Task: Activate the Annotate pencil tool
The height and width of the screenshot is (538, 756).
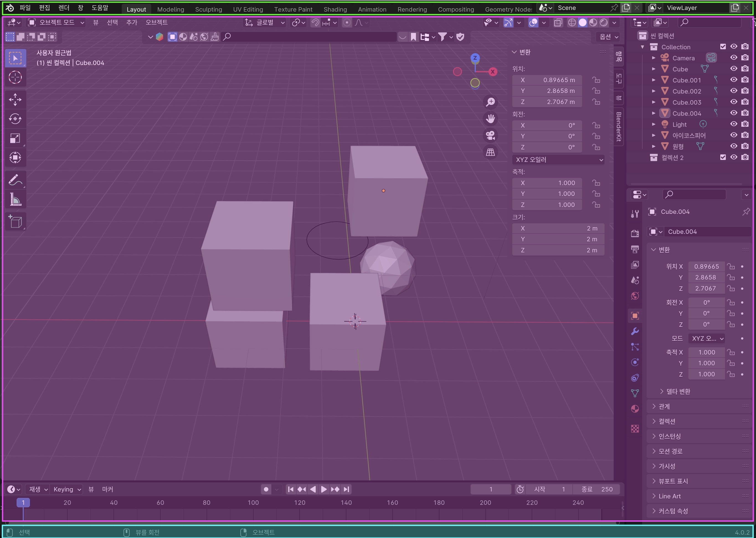Action: [x=15, y=180]
